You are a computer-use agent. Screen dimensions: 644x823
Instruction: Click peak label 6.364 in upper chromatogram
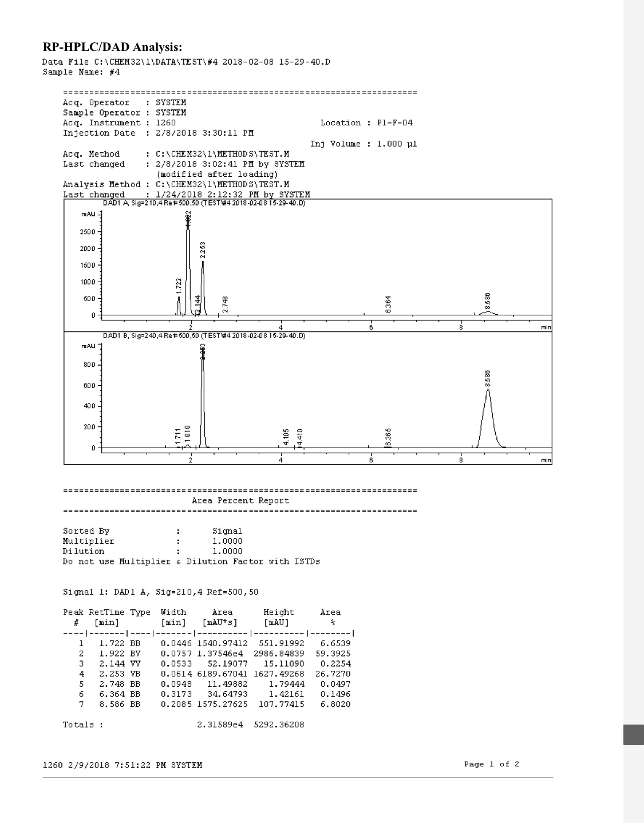[x=389, y=304]
